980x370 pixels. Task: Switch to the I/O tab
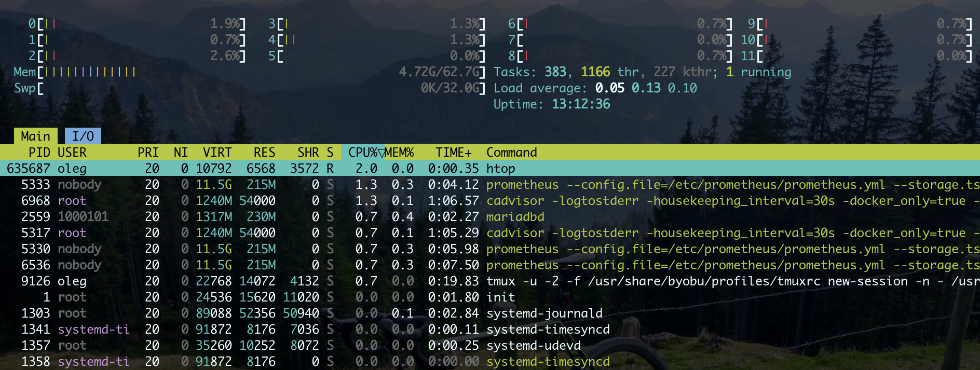(x=83, y=136)
